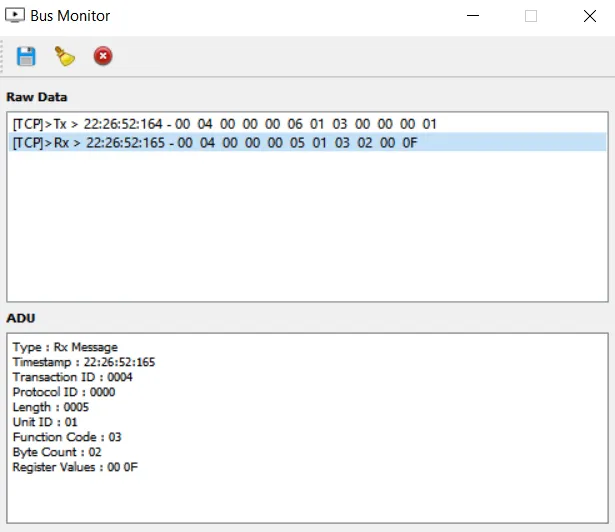Click the Bus Monitor title bar app icon

click(15, 16)
